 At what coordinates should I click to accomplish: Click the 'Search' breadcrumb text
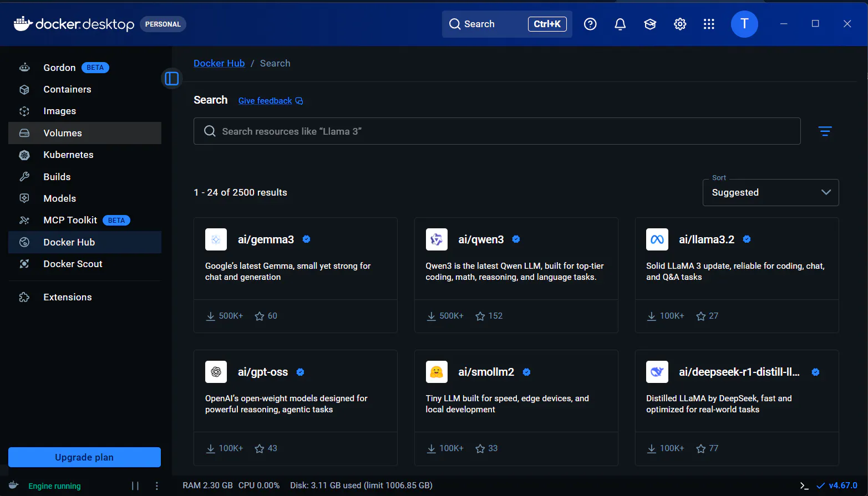[x=275, y=63]
